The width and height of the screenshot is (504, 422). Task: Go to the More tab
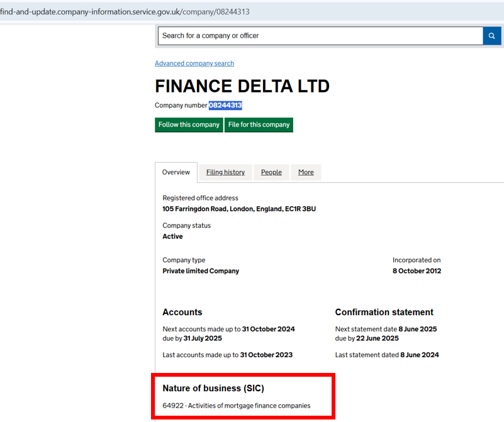306,172
